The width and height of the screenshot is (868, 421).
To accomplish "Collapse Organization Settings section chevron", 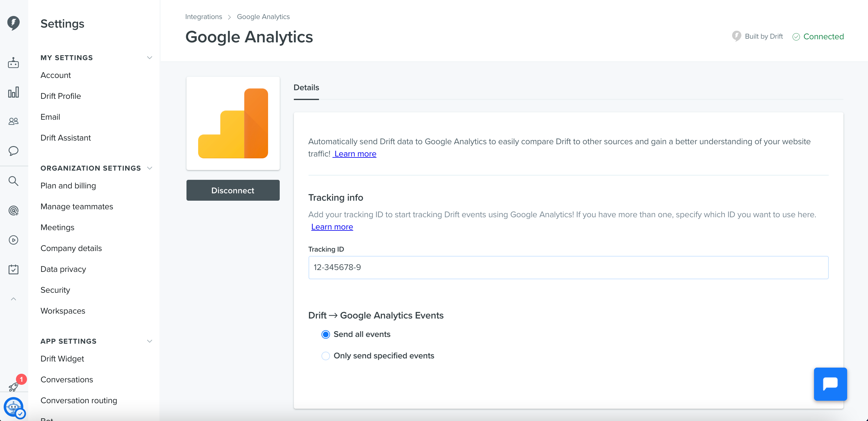I will [150, 168].
